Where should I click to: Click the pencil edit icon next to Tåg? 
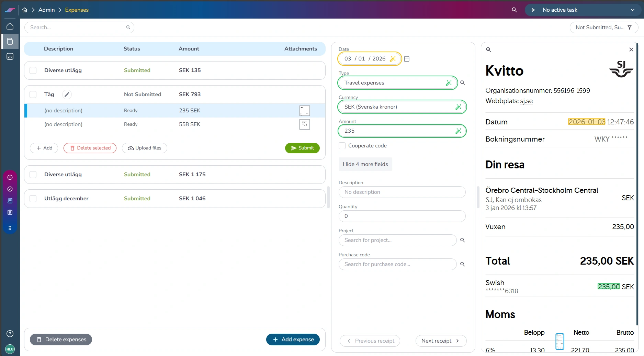point(67,94)
